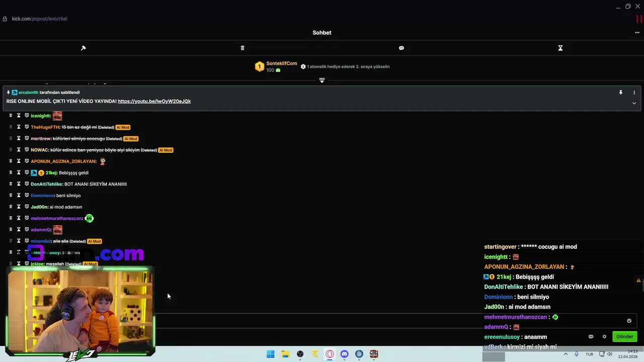Image resolution: width=644 pixels, height=362 pixels.
Task: Open Discord from taskbar
Action: (344, 354)
